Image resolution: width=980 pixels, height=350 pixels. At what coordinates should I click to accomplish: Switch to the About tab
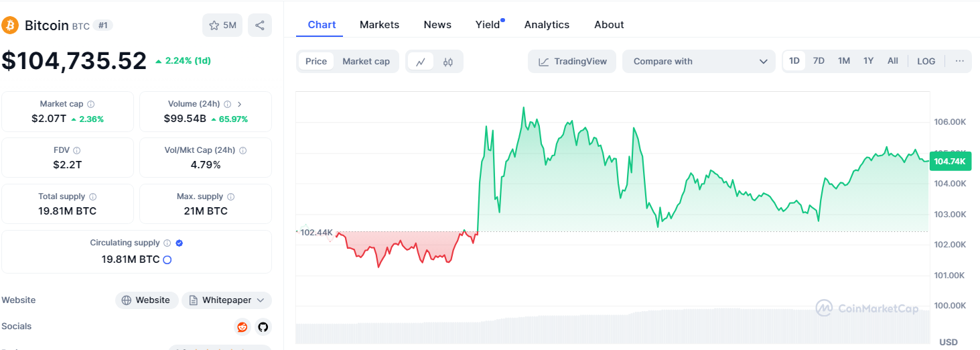(609, 25)
